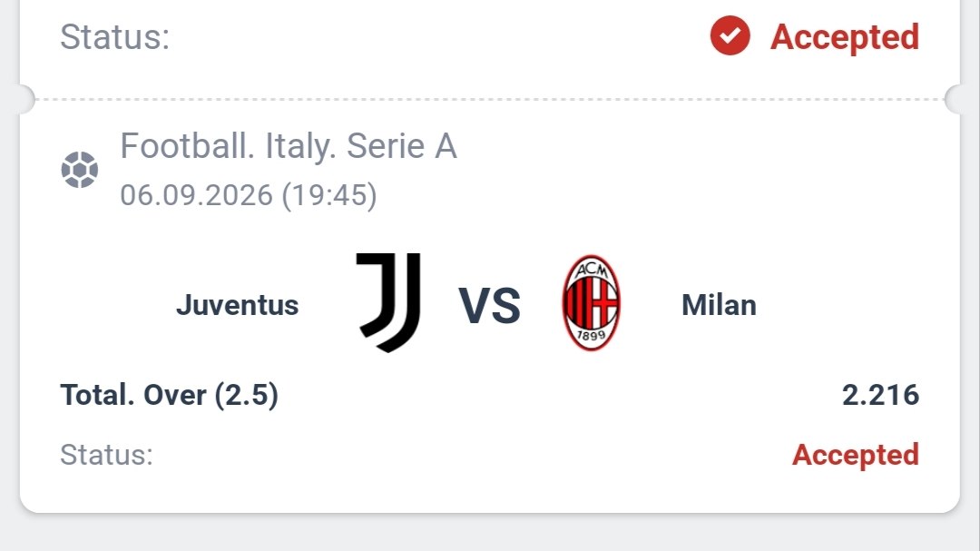Viewport: 980px width, 551px height.
Task: Click the match date 06.09.2026 (19:45)
Action: (249, 195)
